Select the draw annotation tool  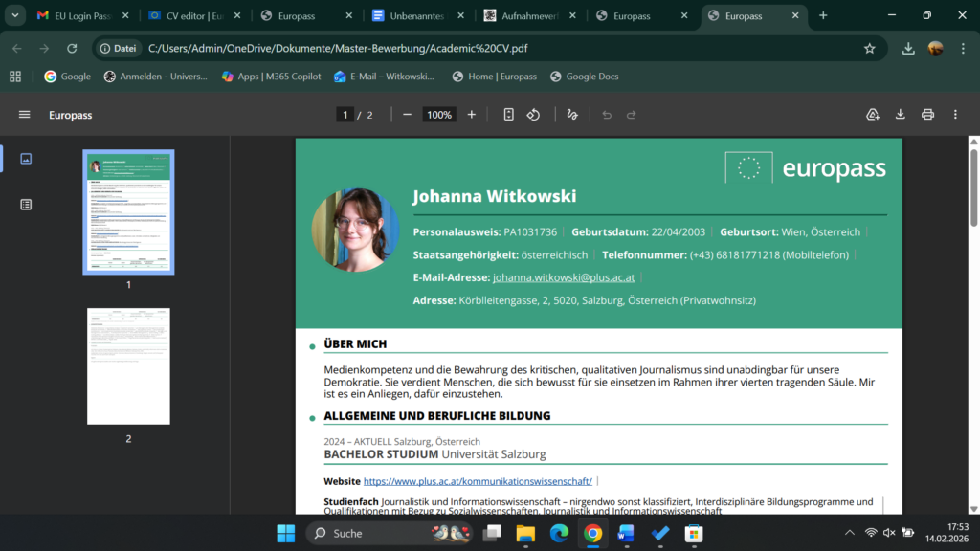pyautogui.click(x=572, y=115)
